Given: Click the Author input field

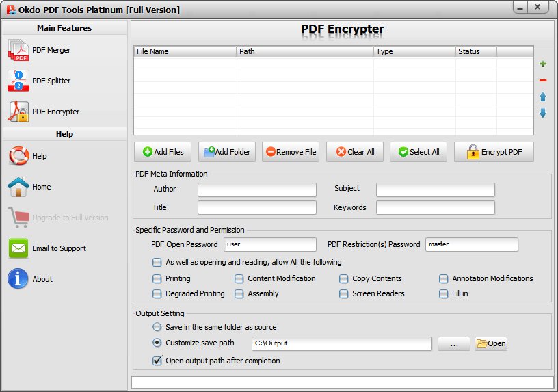Looking at the screenshot, I should pos(257,190).
